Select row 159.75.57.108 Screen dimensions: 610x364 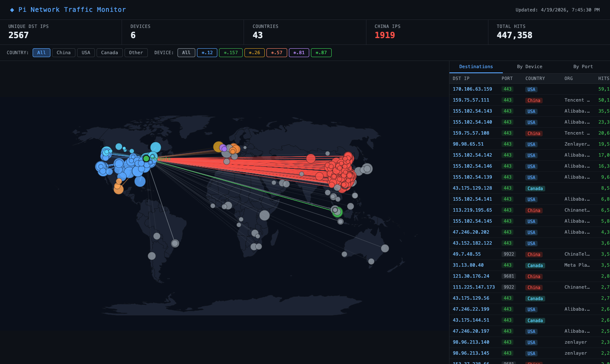[x=530, y=133]
